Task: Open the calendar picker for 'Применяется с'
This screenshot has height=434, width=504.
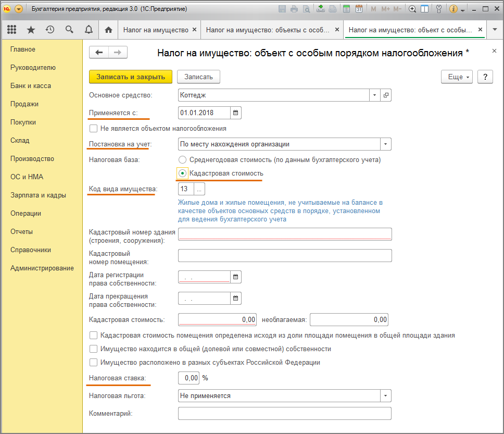Action: tap(235, 113)
